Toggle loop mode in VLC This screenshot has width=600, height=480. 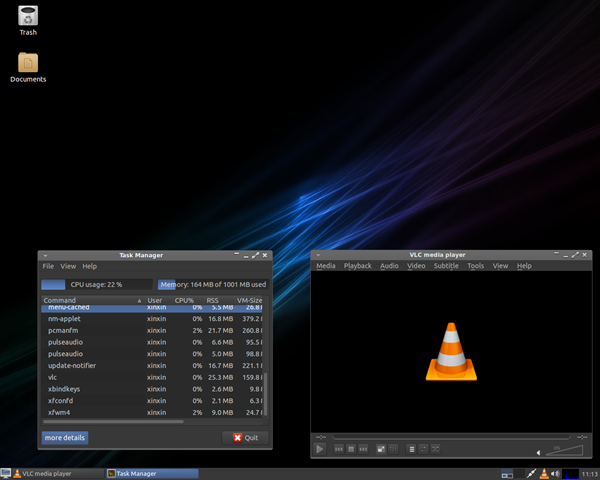click(424, 449)
